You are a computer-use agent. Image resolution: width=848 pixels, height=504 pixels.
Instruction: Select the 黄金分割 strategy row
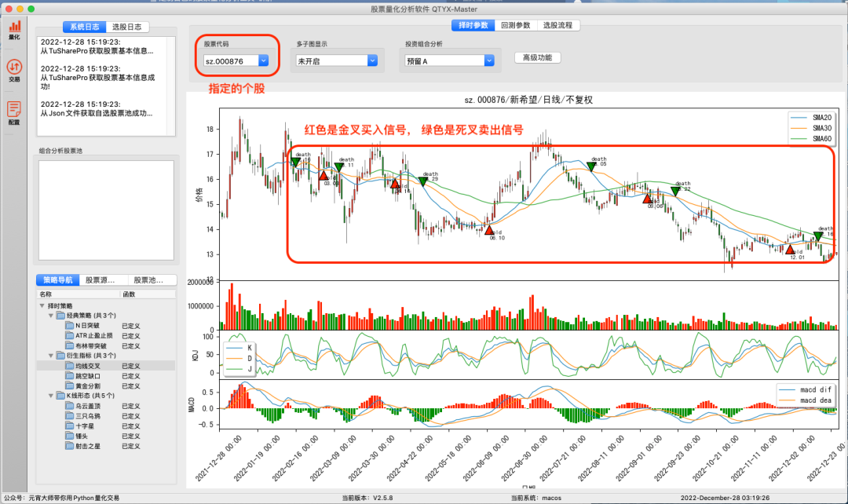point(106,386)
